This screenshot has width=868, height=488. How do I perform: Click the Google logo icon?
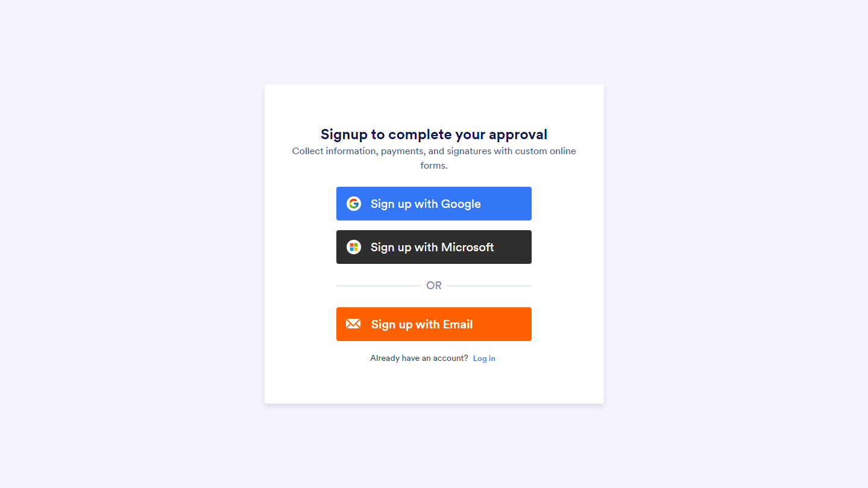[354, 204]
